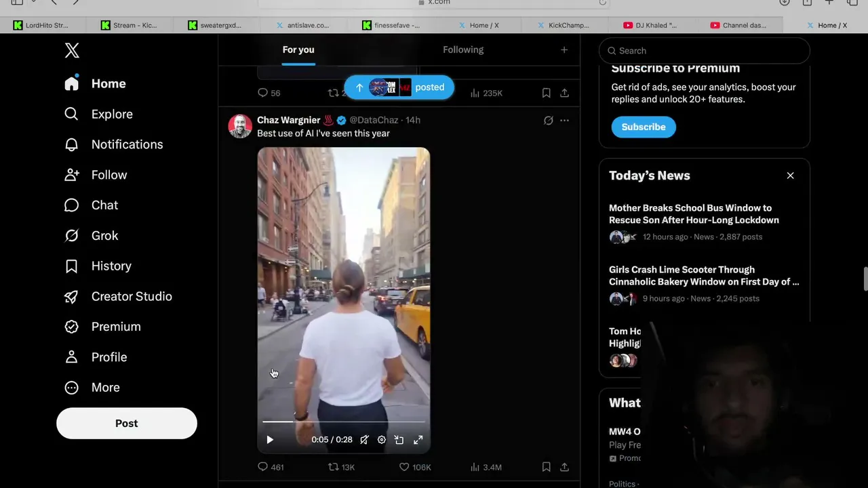Screen dimensions: 868x488
Task: Open the Chaz Wargnier display name link
Action: click(x=289, y=120)
